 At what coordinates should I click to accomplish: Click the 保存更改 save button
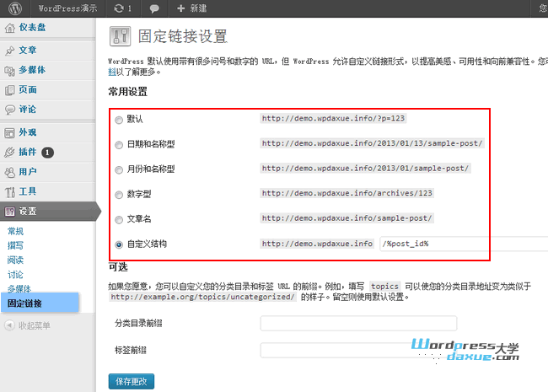coord(132,381)
